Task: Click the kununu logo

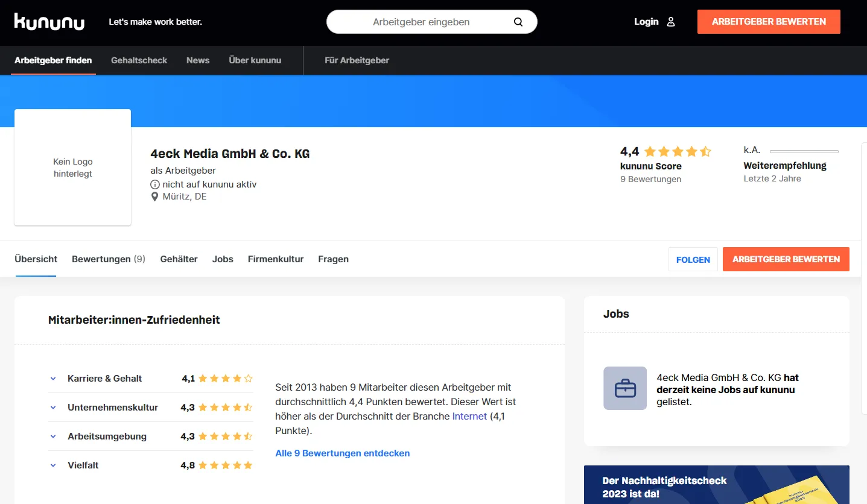Action: click(49, 22)
